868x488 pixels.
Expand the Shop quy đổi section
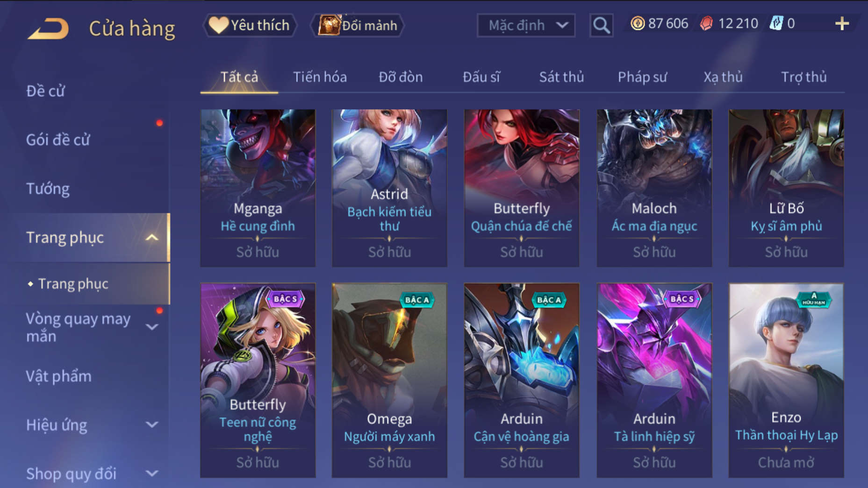(x=151, y=474)
